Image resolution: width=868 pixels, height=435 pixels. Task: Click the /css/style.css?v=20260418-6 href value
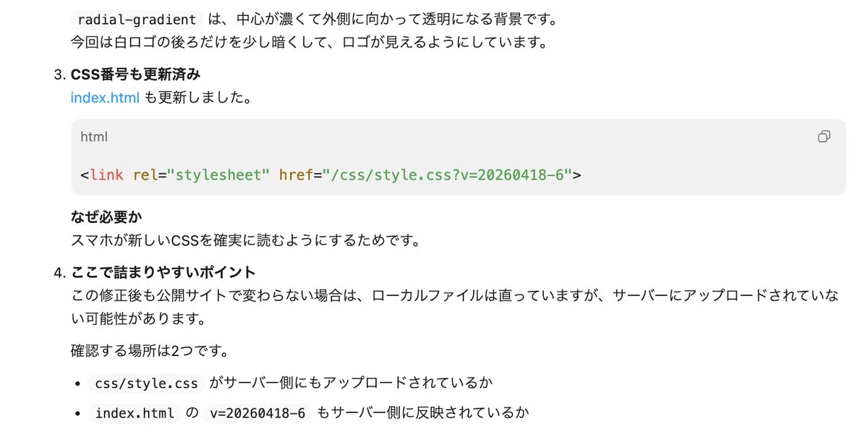coord(448,174)
